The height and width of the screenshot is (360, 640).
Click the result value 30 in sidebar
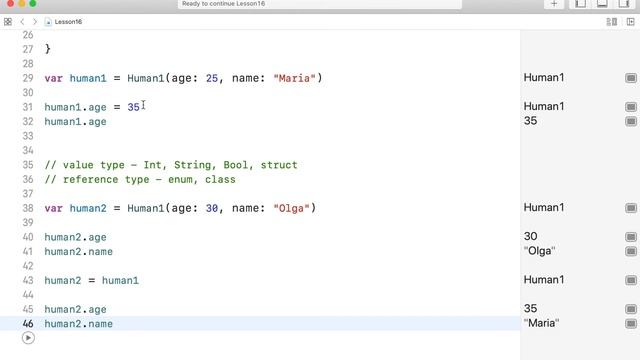[530, 236]
